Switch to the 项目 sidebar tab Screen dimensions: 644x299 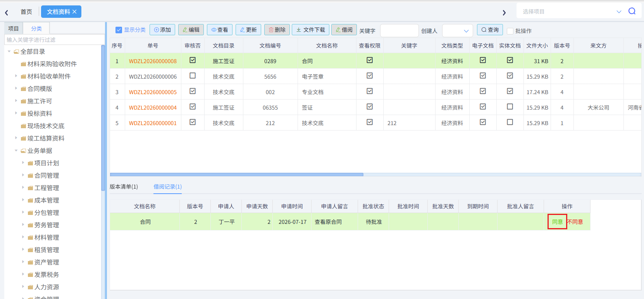click(x=14, y=29)
